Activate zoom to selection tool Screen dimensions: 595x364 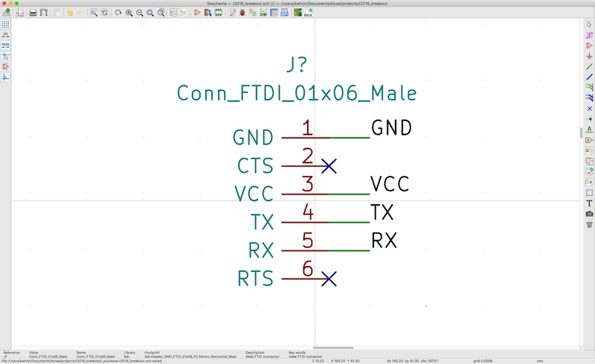coord(161,13)
